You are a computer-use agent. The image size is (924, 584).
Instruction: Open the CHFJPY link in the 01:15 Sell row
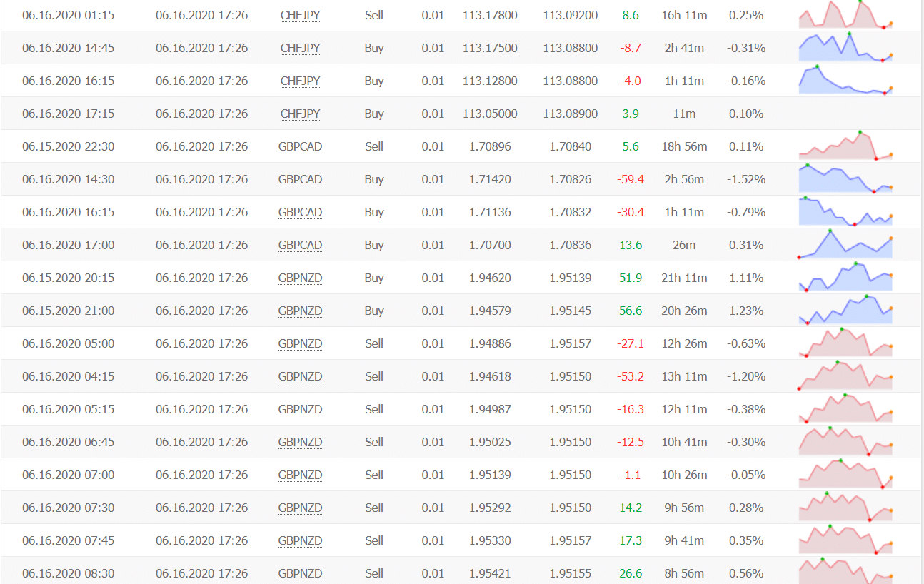pos(300,15)
